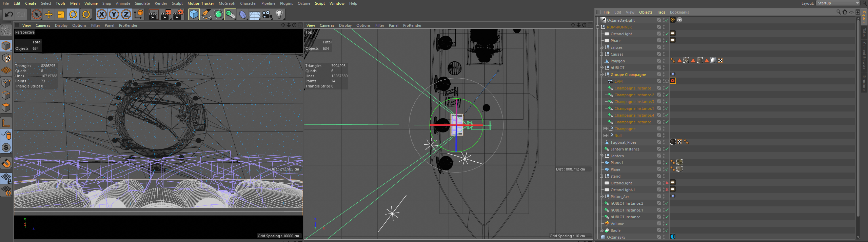Image resolution: width=868 pixels, height=242 pixels.
Task: Expand the Lantern group
Action: pyautogui.click(x=601, y=156)
